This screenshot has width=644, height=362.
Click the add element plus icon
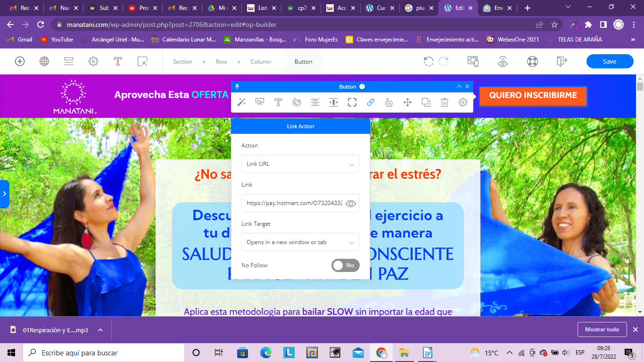point(20,61)
